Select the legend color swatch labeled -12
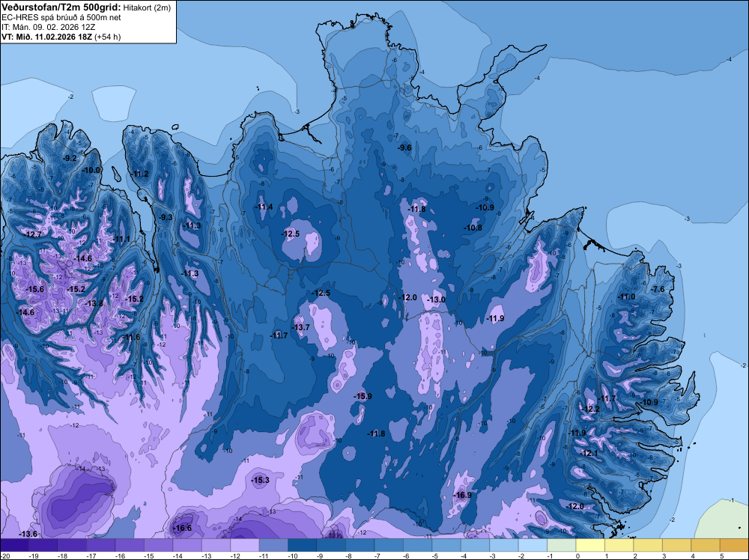 click(245, 545)
